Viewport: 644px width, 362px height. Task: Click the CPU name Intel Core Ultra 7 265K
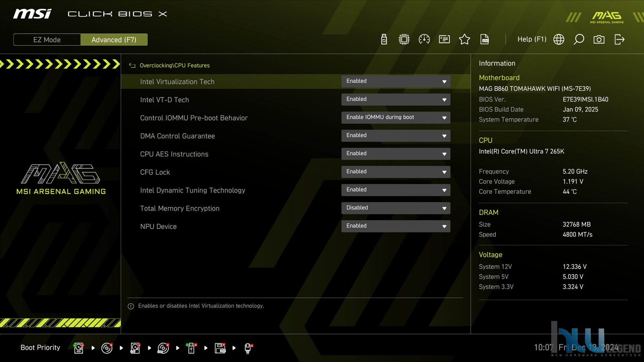click(521, 151)
